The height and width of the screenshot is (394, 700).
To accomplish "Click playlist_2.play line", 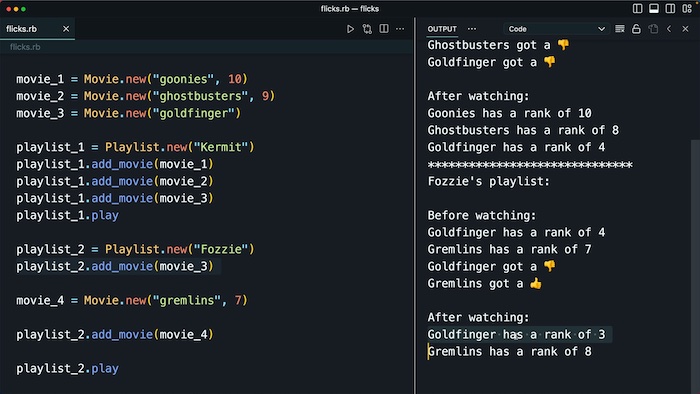I will click(67, 368).
